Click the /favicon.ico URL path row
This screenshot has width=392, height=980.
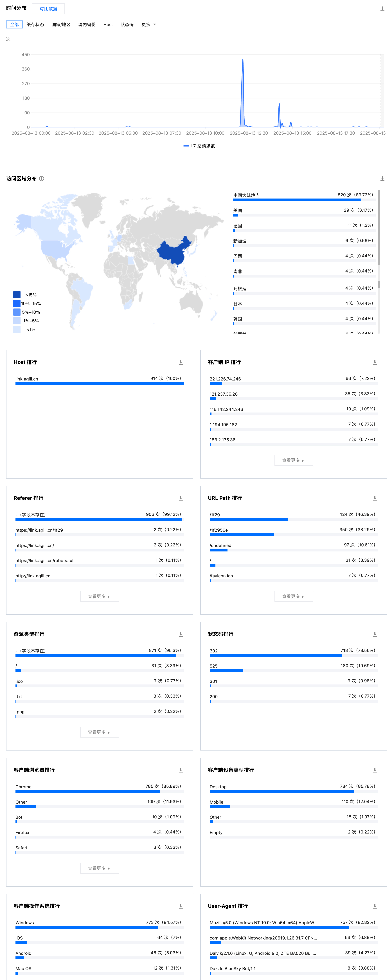(x=293, y=577)
